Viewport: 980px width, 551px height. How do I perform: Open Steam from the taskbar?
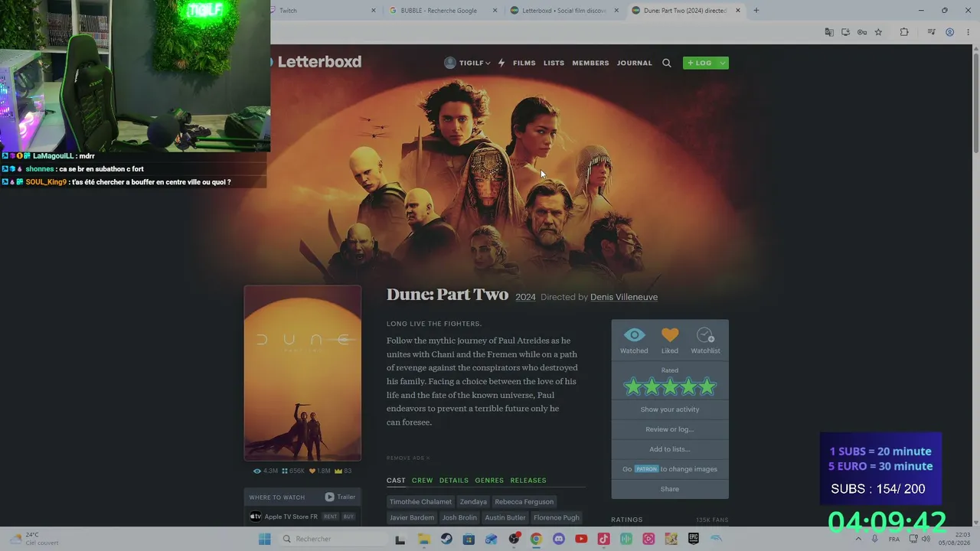point(446,539)
